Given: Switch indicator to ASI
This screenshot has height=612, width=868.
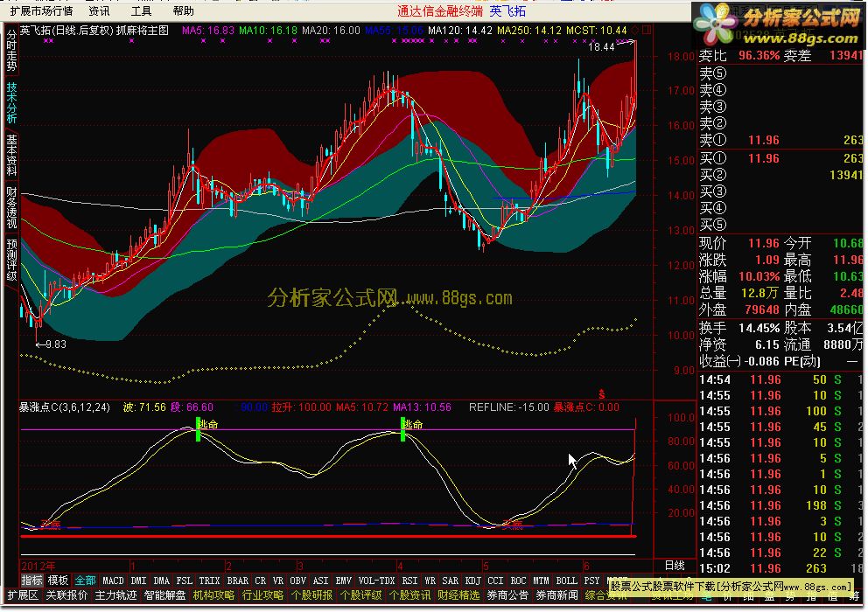Looking at the screenshot, I should click(320, 581).
